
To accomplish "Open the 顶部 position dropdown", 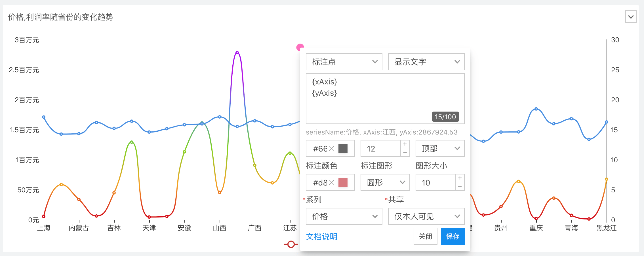I will coord(440,148).
